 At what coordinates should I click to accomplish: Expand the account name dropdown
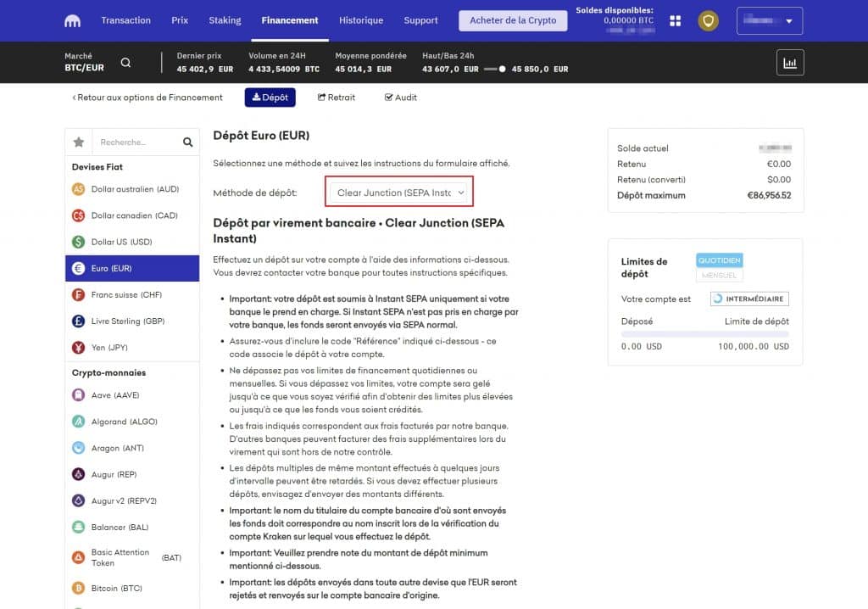click(769, 20)
